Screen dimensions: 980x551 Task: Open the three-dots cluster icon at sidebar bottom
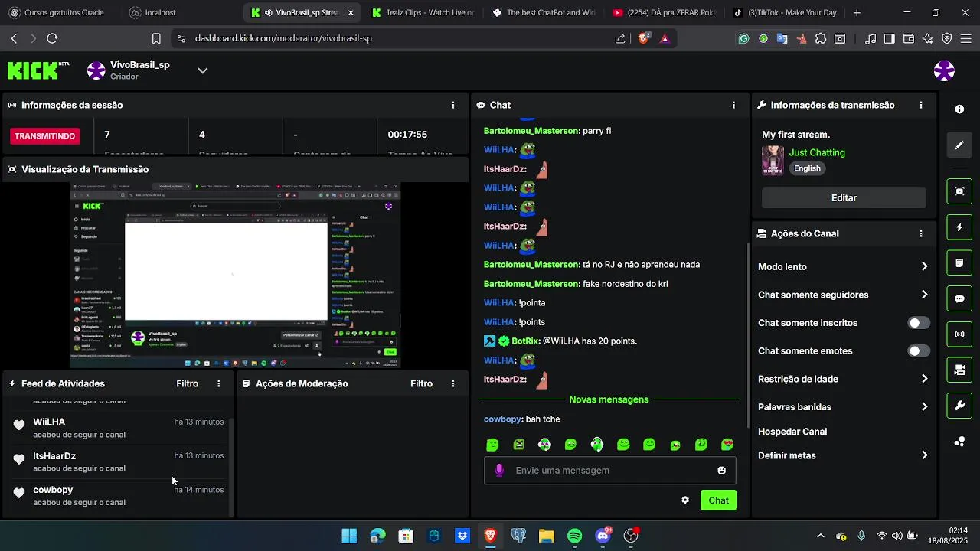tap(959, 442)
